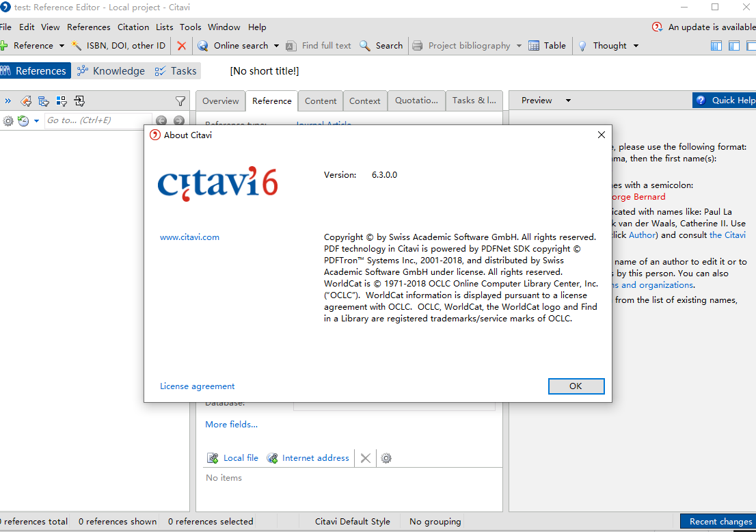Viewport: 756px width, 532px height.
Task: Switch to three-column layout icon
Action: [716, 46]
